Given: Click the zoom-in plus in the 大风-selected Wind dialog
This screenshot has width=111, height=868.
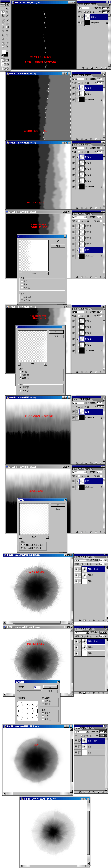Looking at the screenshot, I should click(47, 273).
